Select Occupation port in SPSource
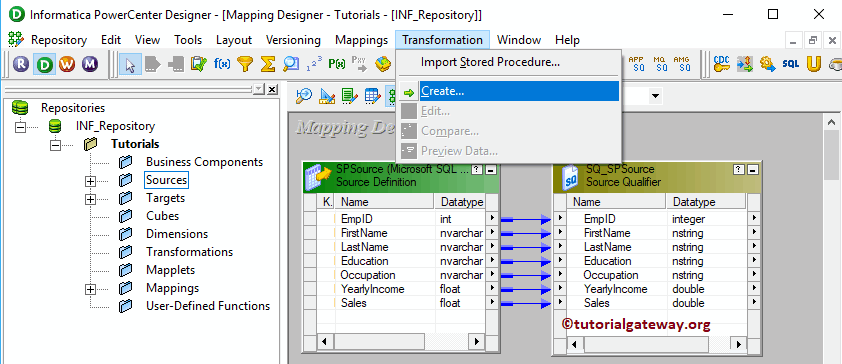The width and height of the screenshot is (842, 364). click(x=368, y=275)
